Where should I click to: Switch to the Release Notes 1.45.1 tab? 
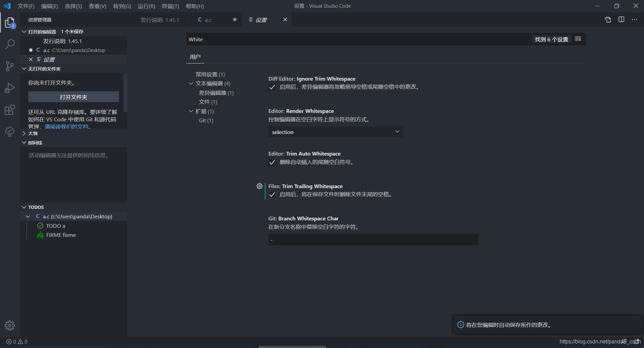pos(160,20)
